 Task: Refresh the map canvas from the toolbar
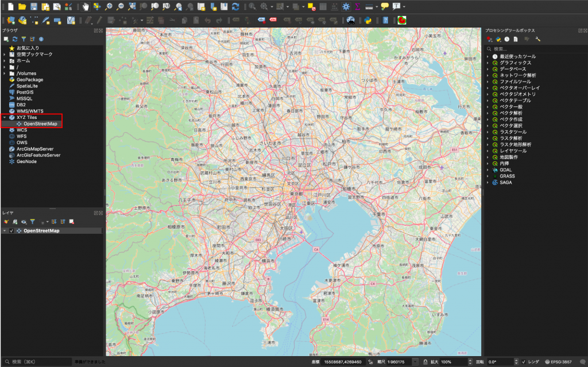tap(235, 6)
